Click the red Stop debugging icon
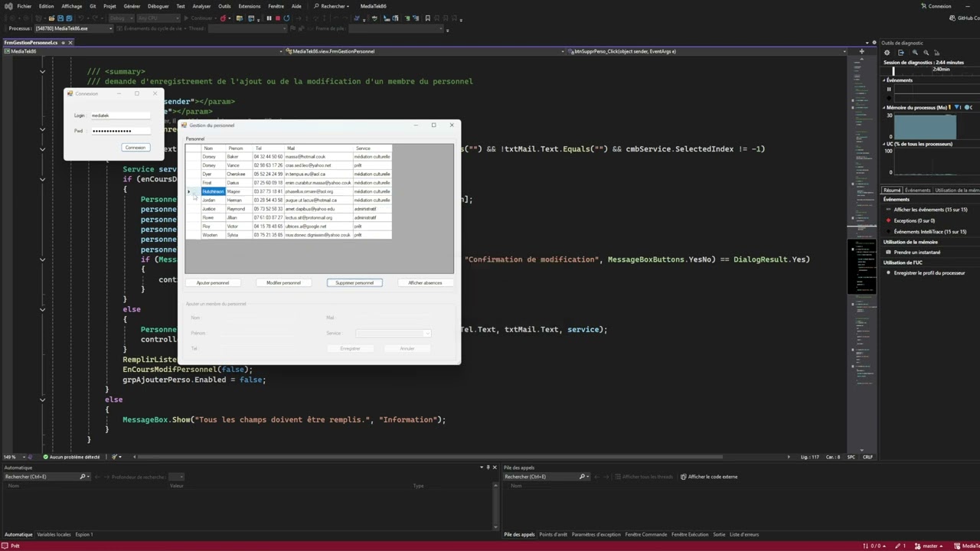 (x=277, y=18)
